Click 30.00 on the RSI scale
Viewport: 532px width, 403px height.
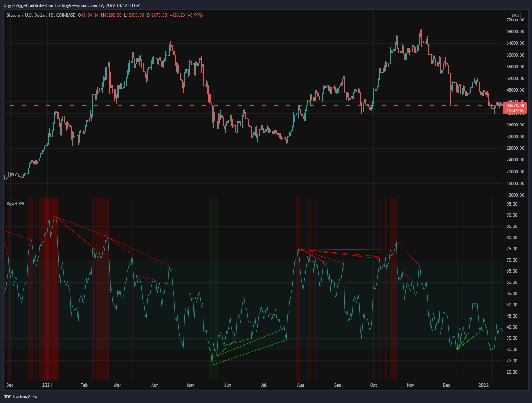512,350
